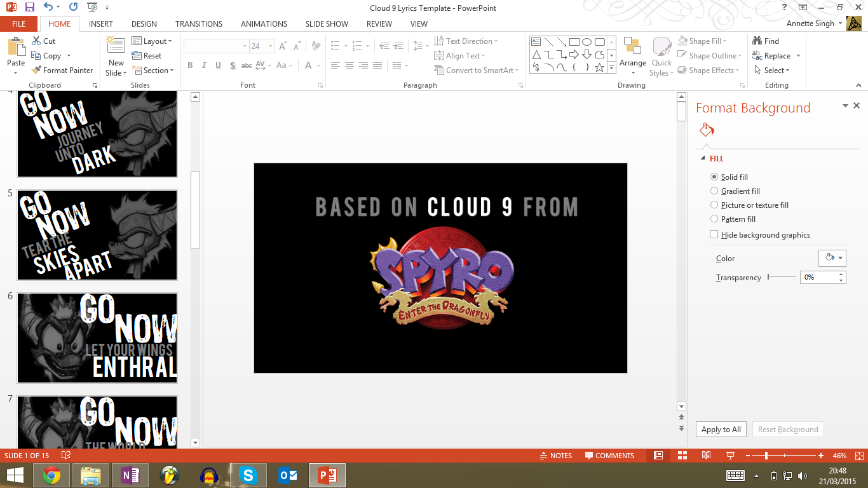Image resolution: width=868 pixels, height=488 pixels.
Task: Open Quick Styles gallery
Action: click(661, 57)
